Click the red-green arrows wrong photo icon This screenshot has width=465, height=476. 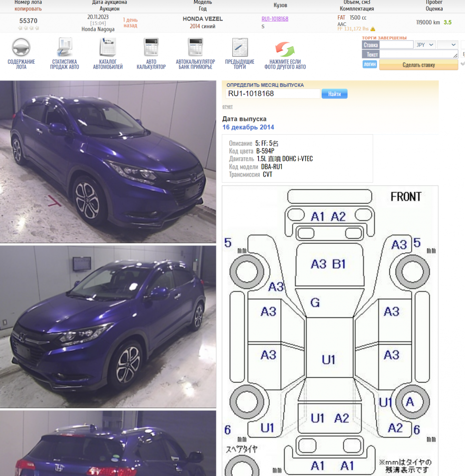pos(285,49)
